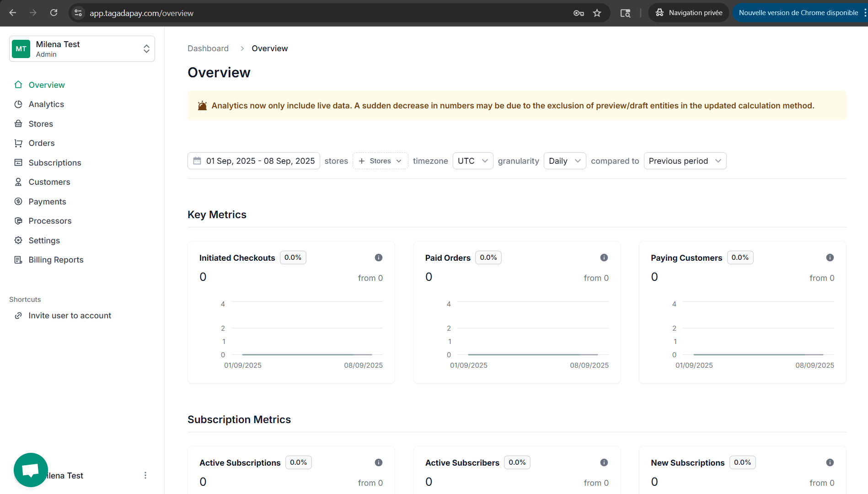Screen dimensions: 868x494
Task: Click the Orders cart icon
Action: click(x=18, y=143)
